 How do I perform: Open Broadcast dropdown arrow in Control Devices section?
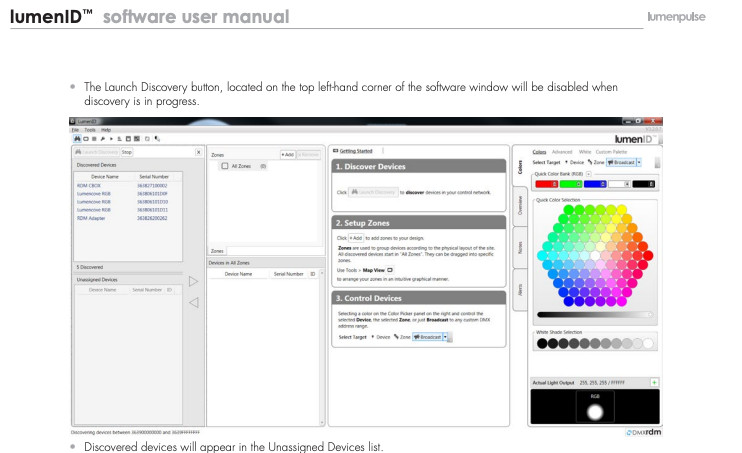pyautogui.click(x=445, y=337)
